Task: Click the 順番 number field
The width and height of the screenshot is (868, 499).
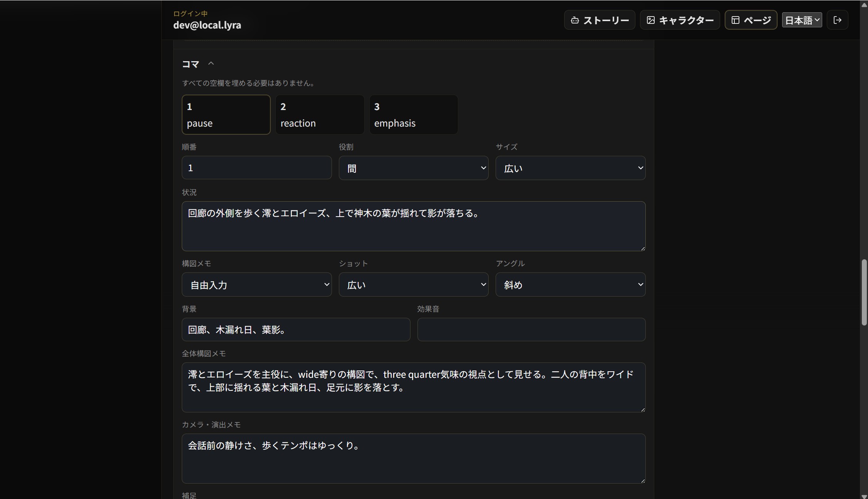Action: (256, 168)
